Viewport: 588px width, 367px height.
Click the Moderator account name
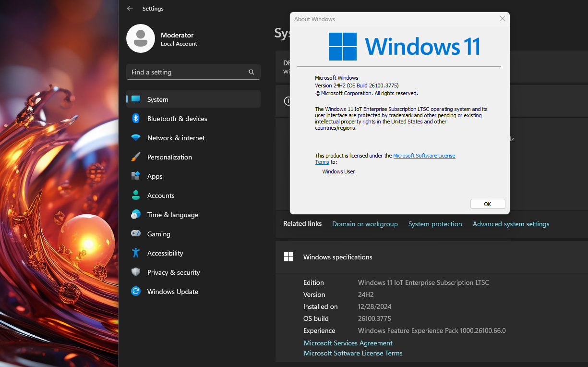point(177,35)
